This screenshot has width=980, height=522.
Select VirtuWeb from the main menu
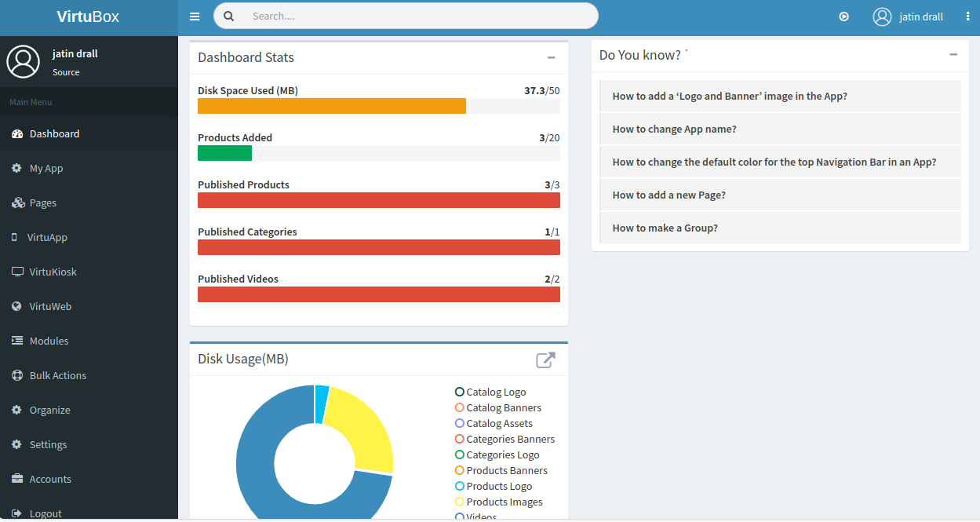(49, 306)
